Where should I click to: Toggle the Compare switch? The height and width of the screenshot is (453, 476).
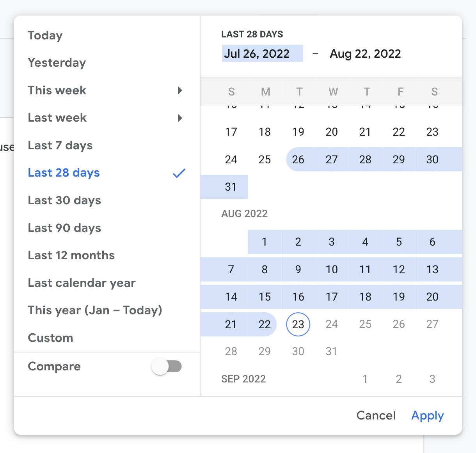tap(167, 366)
